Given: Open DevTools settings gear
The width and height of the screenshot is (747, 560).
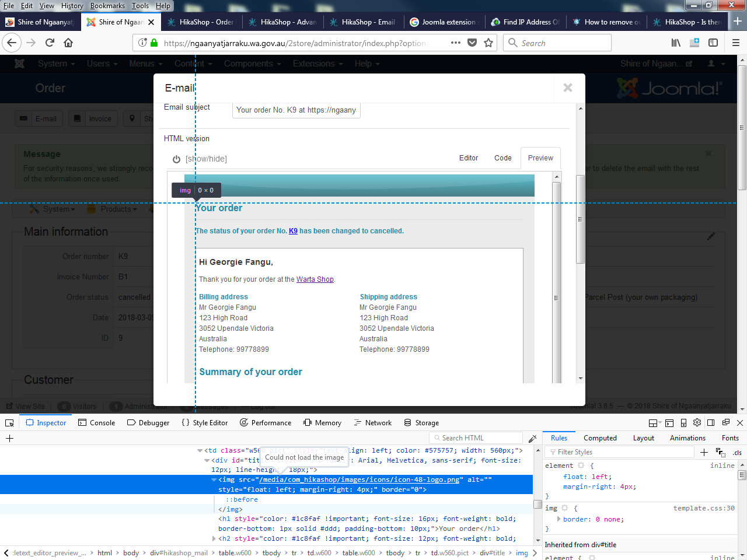Looking at the screenshot, I should (697, 423).
